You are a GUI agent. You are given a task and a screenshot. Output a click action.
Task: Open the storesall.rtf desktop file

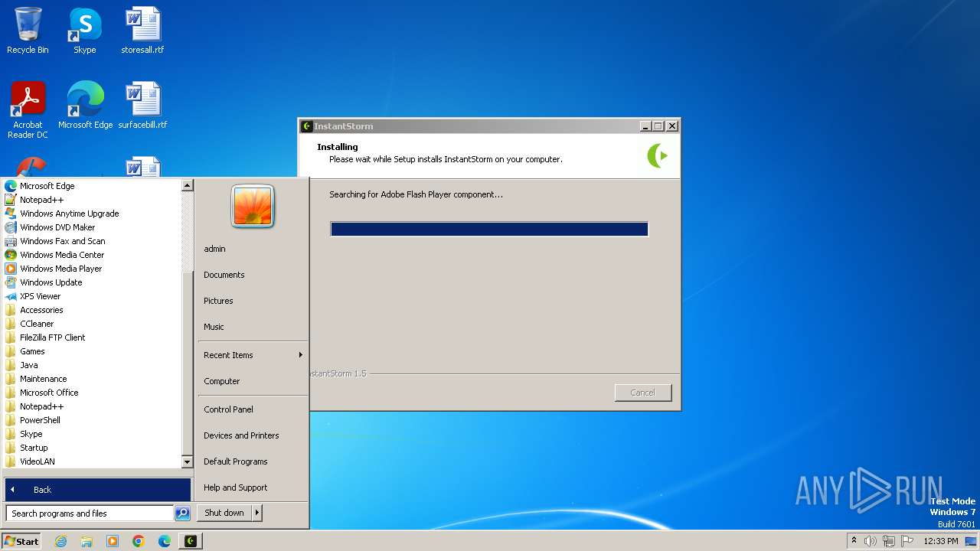click(x=142, y=31)
